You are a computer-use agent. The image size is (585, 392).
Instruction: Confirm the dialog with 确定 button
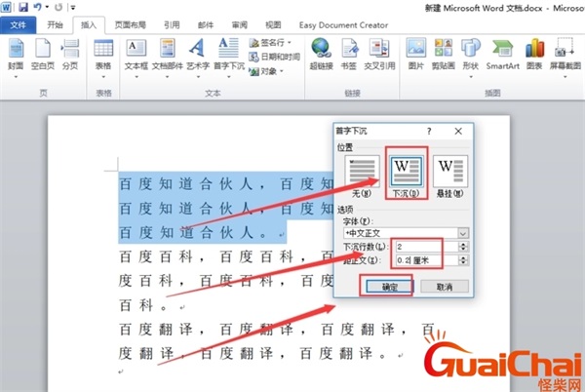386,287
